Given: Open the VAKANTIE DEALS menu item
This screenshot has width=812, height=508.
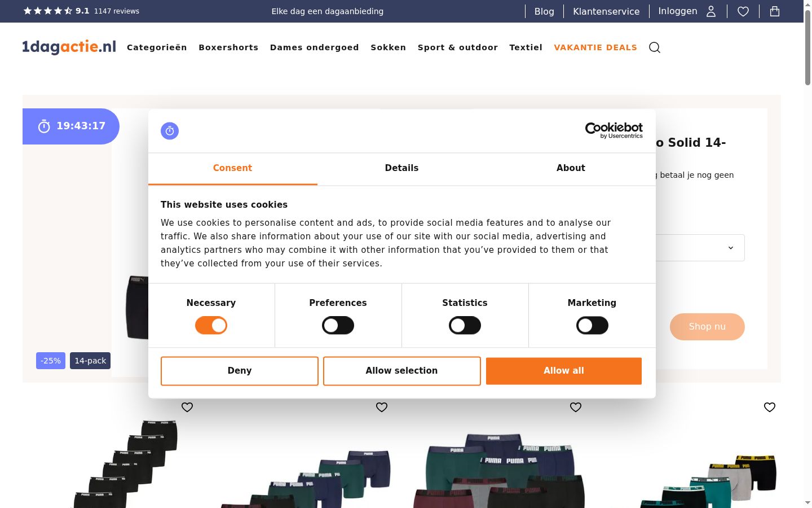Looking at the screenshot, I should pyautogui.click(x=595, y=47).
